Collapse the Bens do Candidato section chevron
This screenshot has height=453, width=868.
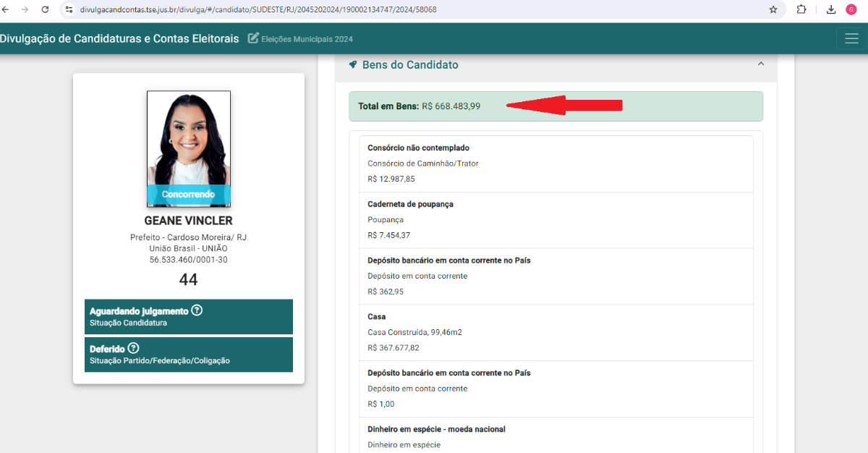click(x=760, y=64)
